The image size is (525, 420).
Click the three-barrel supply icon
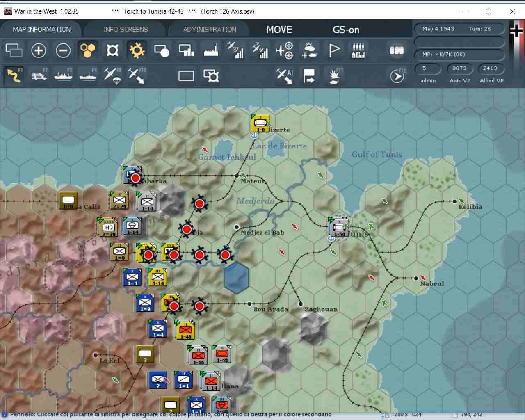(397, 50)
